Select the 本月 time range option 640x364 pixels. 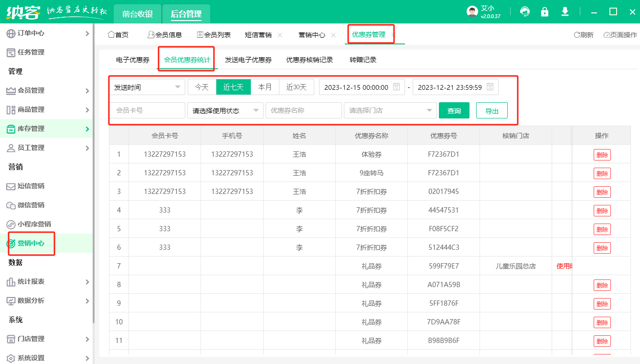click(265, 87)
